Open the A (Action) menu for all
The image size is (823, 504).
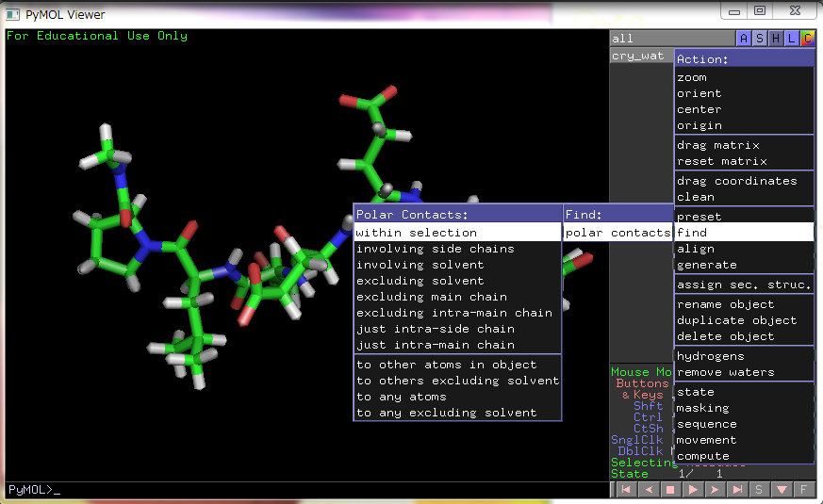[744, 39]
